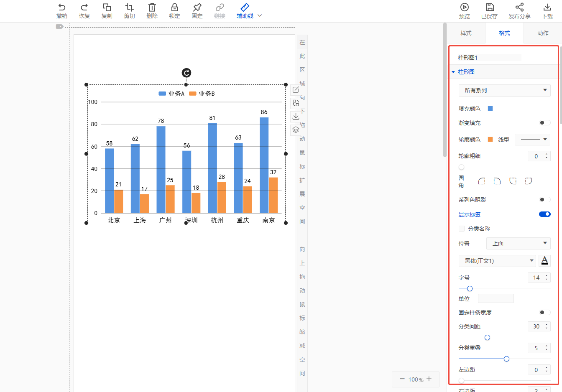Click the 分类间距 30 value stepper
562x392 pixels.
tap(539, 326)
